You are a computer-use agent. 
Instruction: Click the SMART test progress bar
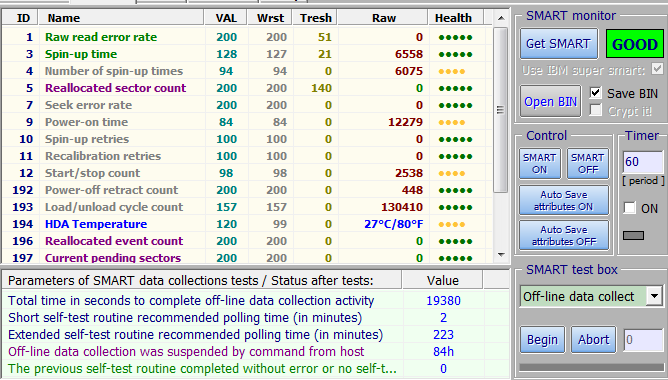click(592, 367)
